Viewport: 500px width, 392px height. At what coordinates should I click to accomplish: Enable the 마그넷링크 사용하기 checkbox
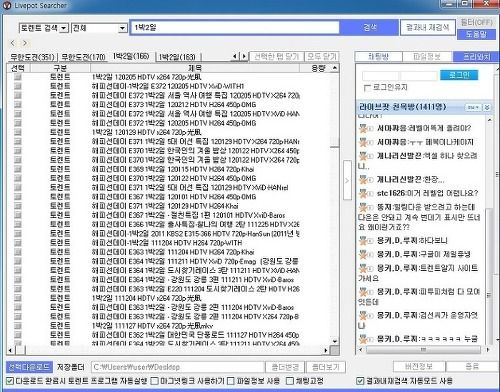pos(154,381)
